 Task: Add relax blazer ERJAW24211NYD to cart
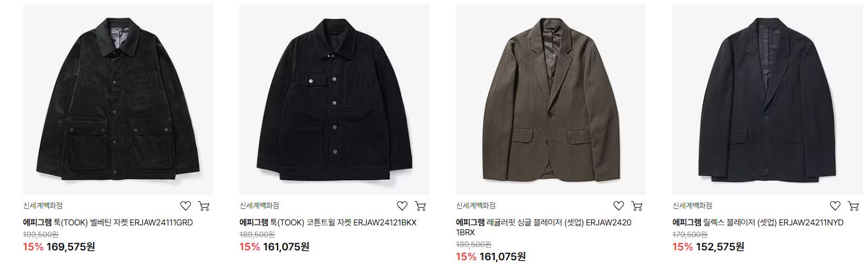854,206
